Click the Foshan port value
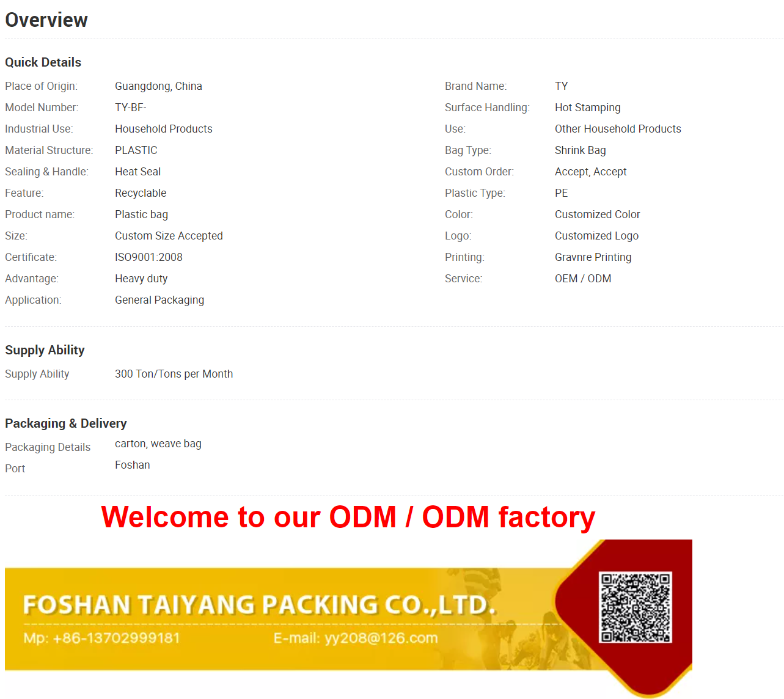 click(x=133, y=465)
